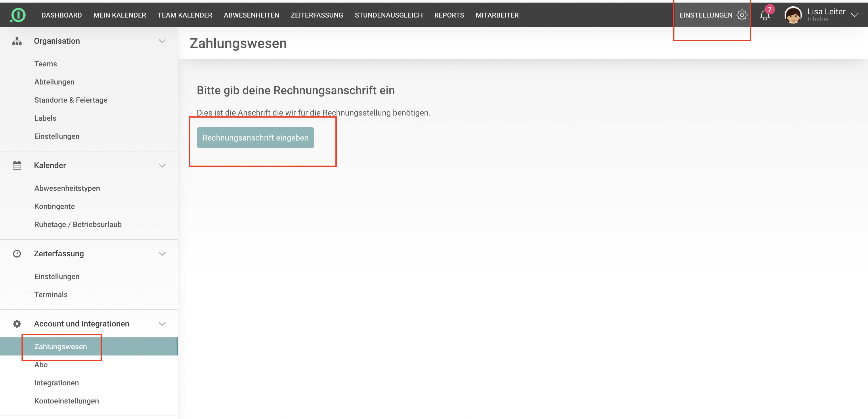
Task: Collapse the Zeiterfassung section chevron
Action: tap(162, 254)
